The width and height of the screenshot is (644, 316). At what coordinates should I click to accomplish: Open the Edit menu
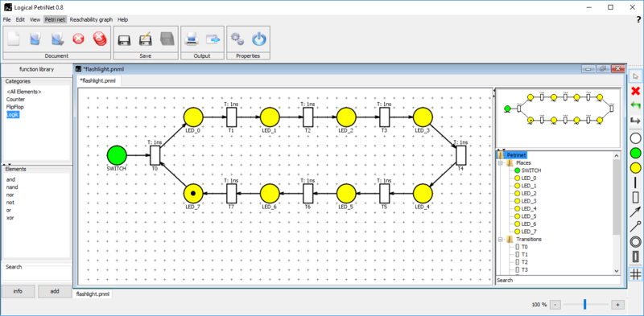click(20, 19)
